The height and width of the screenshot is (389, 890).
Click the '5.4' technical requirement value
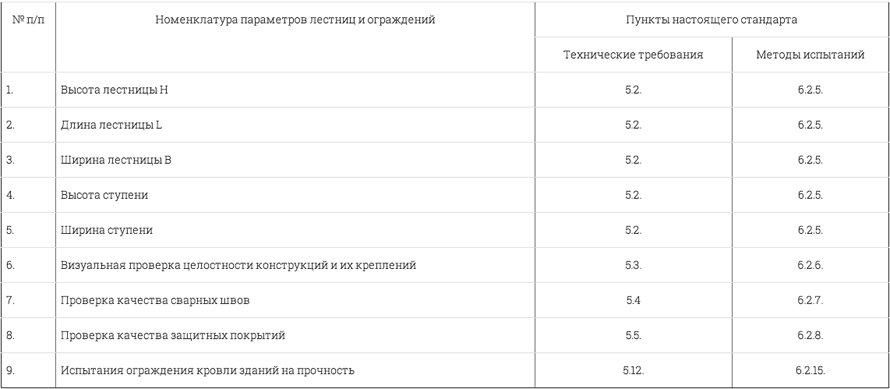click(633, 300)
